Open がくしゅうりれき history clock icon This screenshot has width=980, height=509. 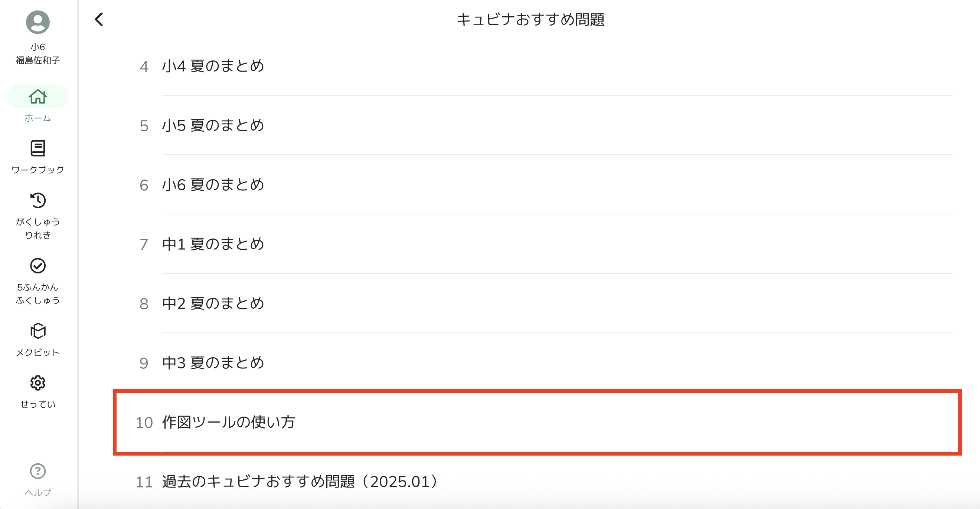pyautogui.click(x=37, y=200)
